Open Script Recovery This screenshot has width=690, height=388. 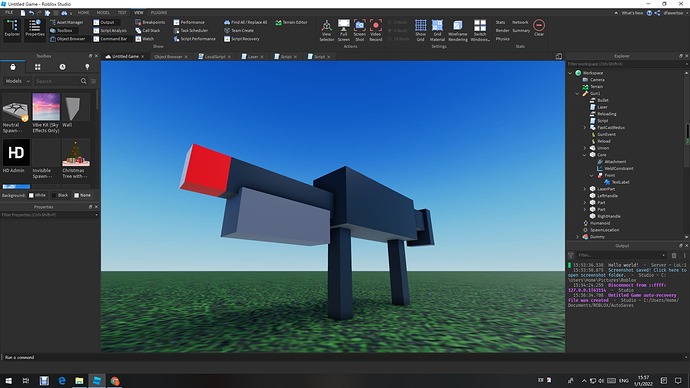point(242,39)
